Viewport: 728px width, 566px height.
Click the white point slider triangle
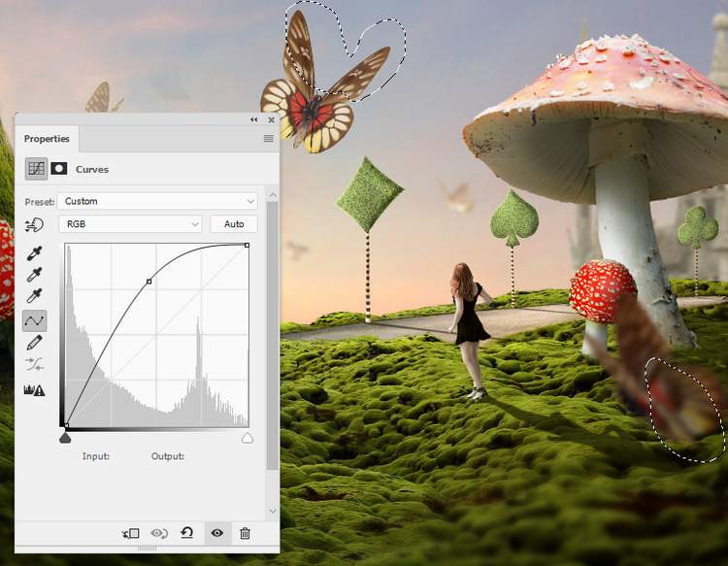point(248,439)
